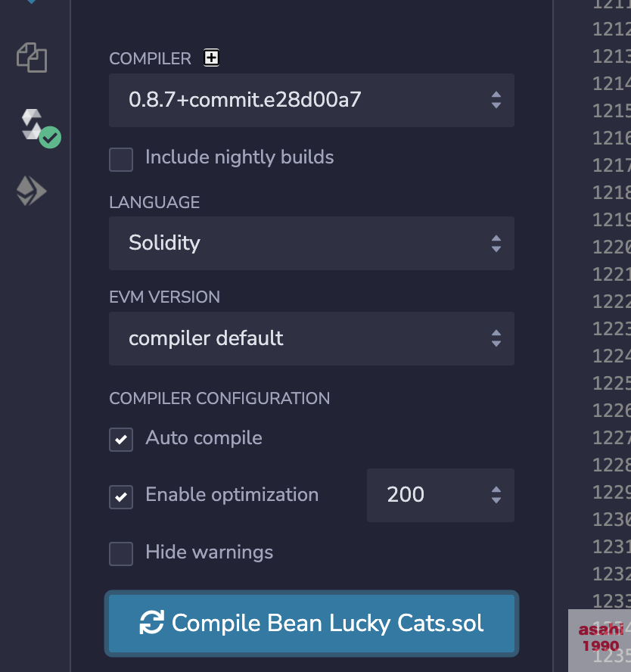Click the stepper arrows on the 200 runs field
Viewport: 631px width, 672px height.
pyautogui.click(x=496, y=495)
